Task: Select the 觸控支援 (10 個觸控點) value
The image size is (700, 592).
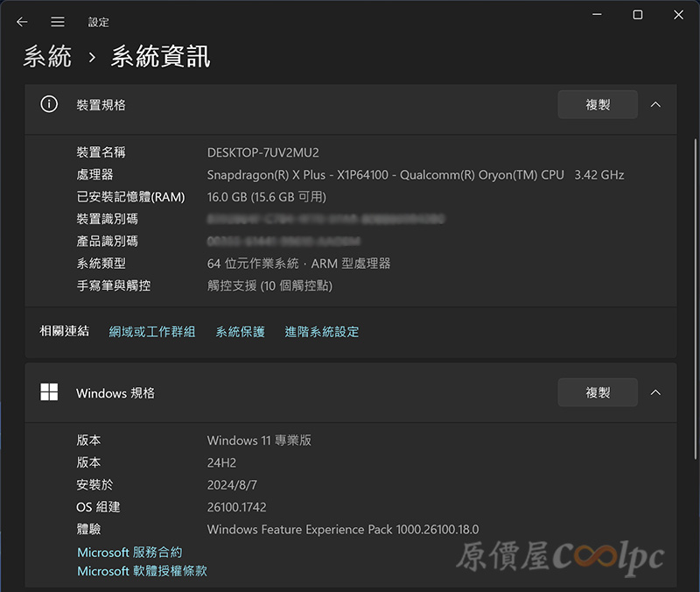Action: pos(269,285)
